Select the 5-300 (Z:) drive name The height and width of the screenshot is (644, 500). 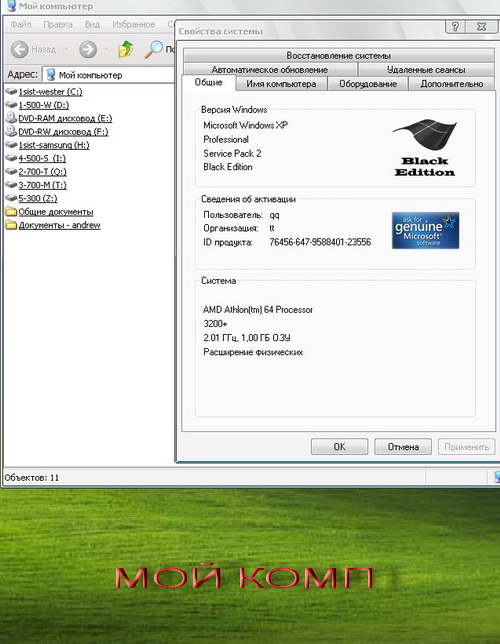[x=38, y=198]
